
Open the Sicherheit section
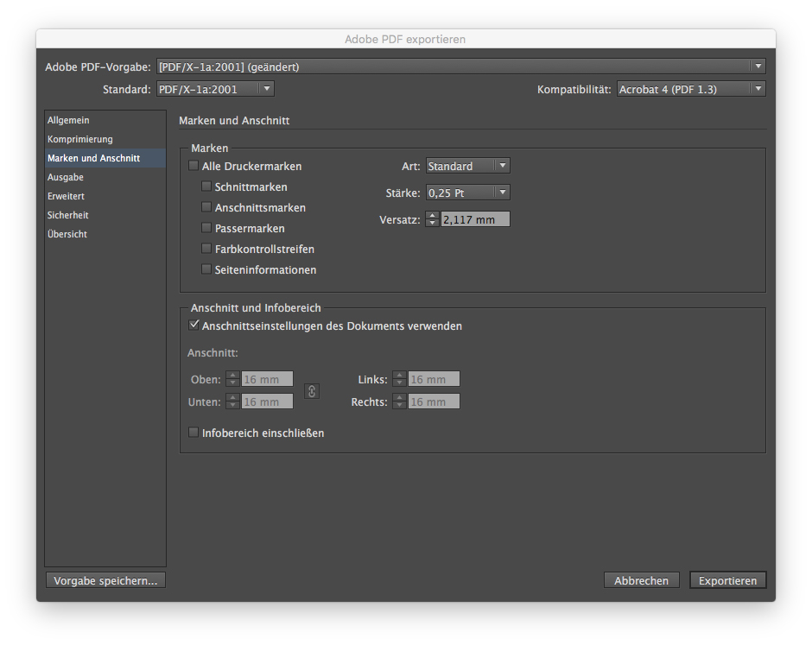(x=105, y=215)
